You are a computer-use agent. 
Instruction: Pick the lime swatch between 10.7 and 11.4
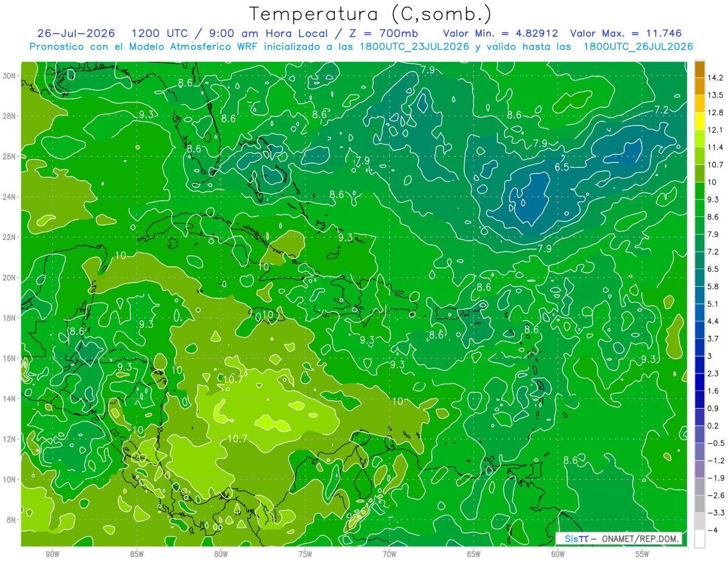(x=700, y=156)
